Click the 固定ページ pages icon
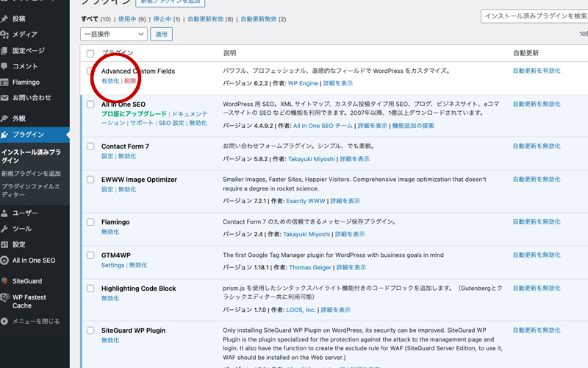The image size is (588, 368). click(x=4, y=50)
